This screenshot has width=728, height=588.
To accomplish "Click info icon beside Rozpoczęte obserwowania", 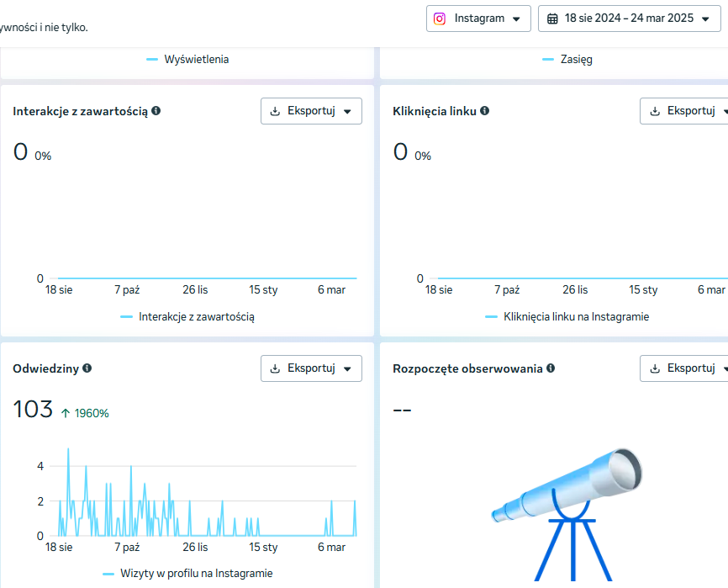I will pyautogui.click(x=551, y=368).
